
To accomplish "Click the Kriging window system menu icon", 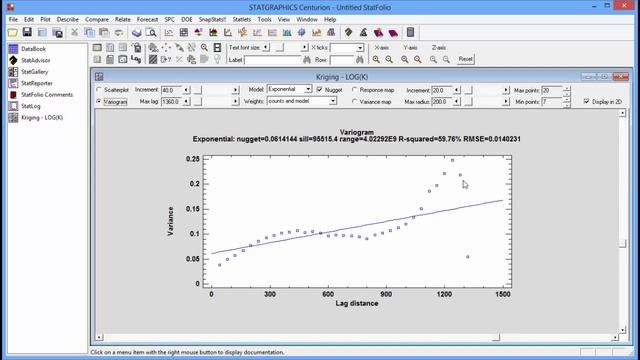I will (99, 77).
